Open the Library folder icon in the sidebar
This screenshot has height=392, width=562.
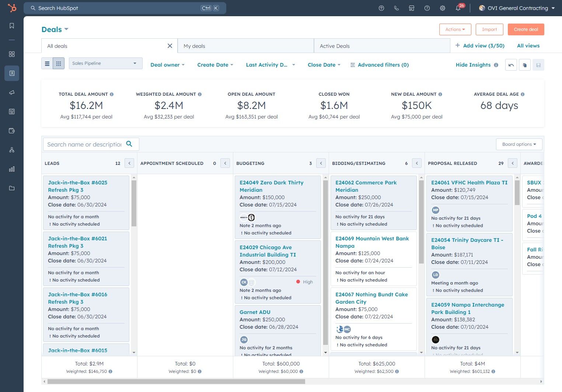point(12,188)
